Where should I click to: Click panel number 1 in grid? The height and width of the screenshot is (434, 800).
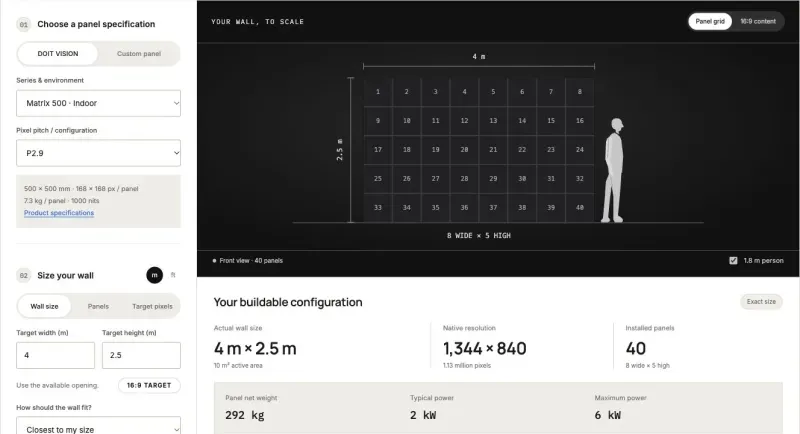378,92
